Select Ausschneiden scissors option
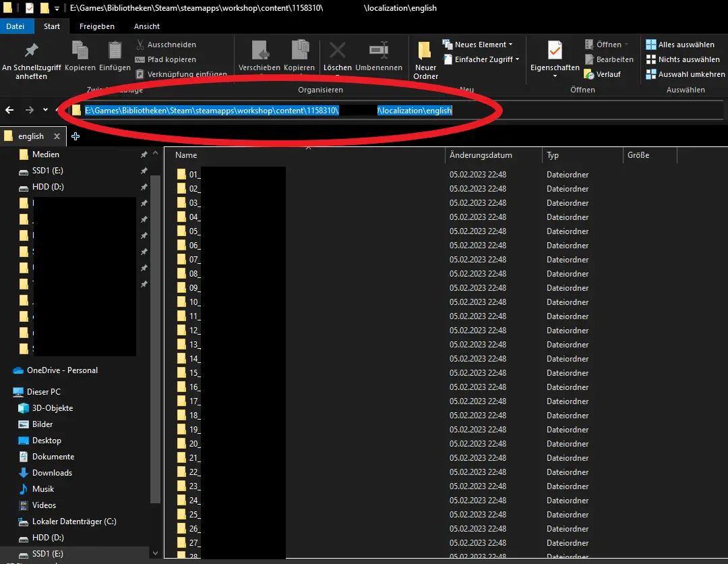This screenshot has height=564, width=728. pos(166,45)
